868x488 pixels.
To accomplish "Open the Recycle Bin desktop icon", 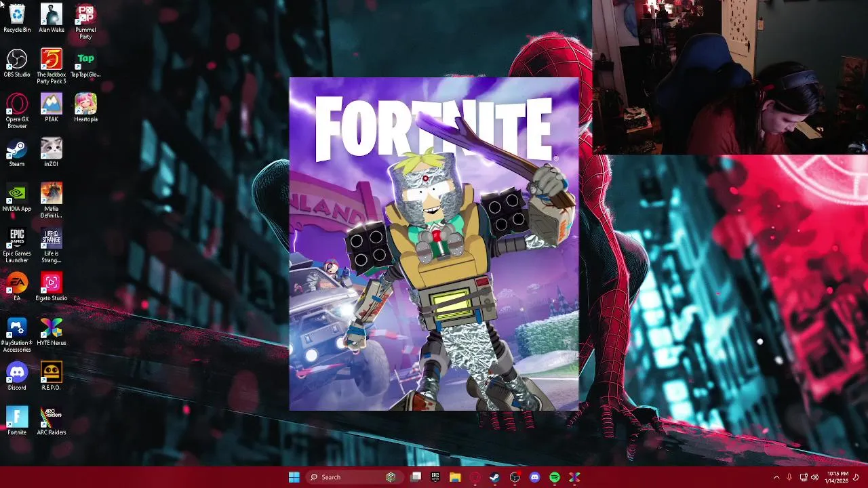I will [x=17, y=18].
